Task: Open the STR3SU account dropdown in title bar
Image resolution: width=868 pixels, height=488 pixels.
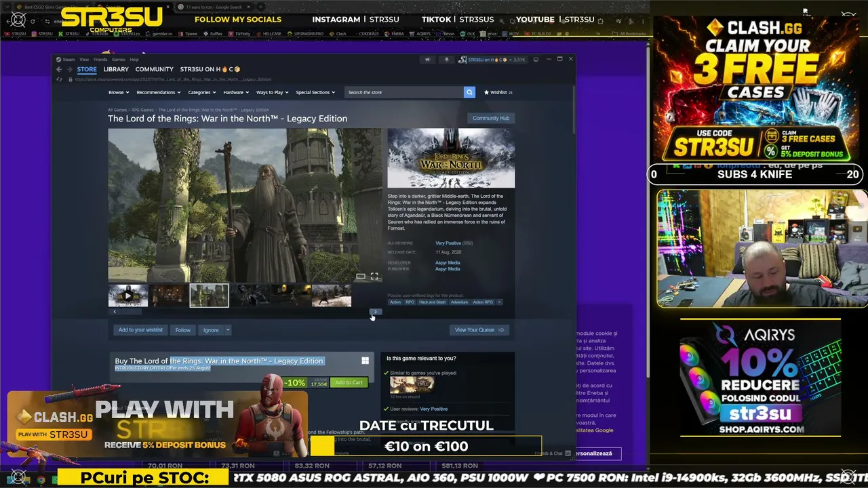Action: [492, 60]
